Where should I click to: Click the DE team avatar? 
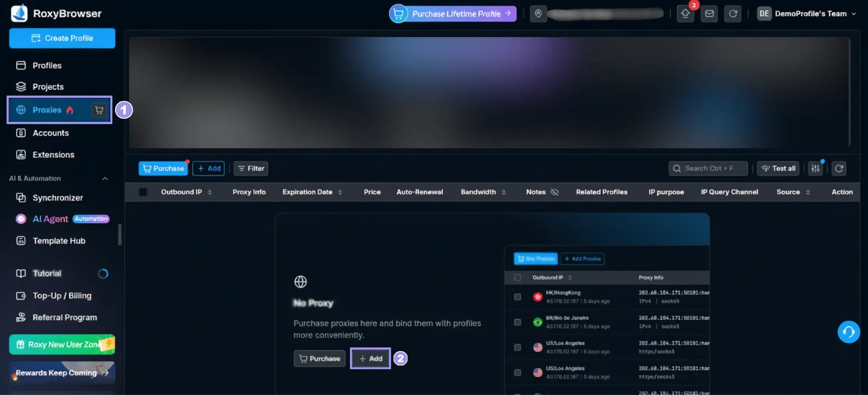tap(764, 14)
